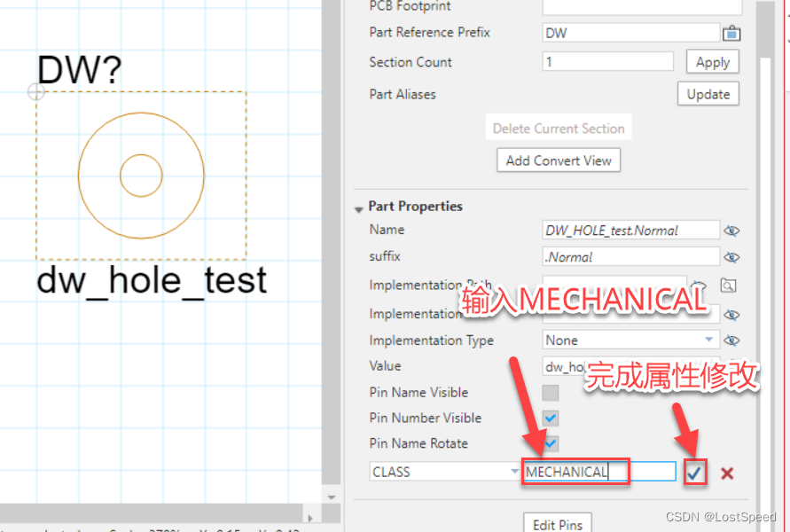Open the Implementation Type dropdown

(708, 340)
